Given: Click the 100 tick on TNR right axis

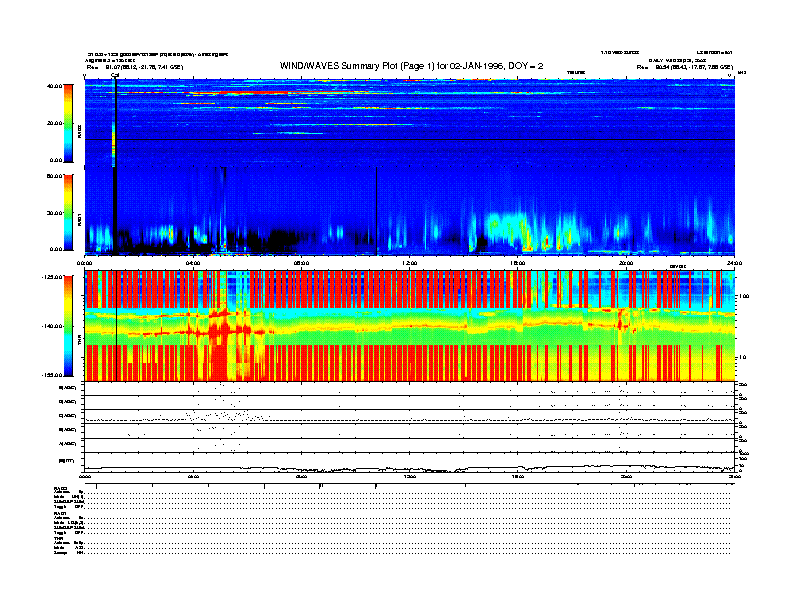Looking at the screenshot, I should click(744, 296).
